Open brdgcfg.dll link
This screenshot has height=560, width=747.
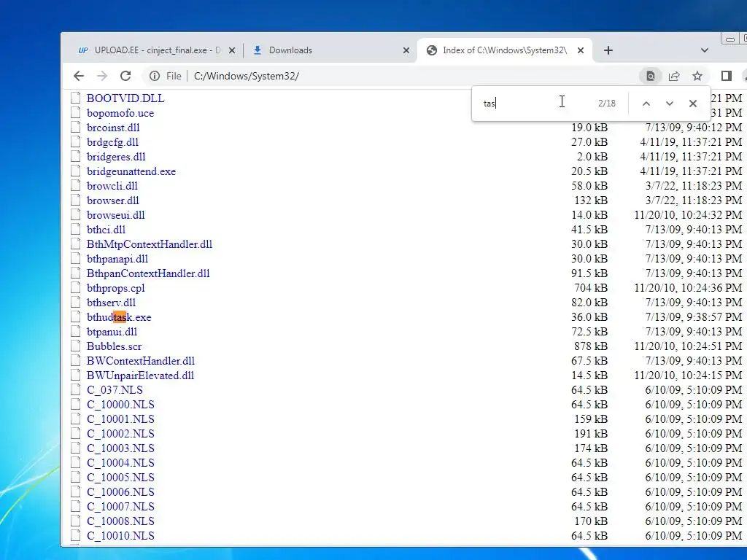point(112,142)
